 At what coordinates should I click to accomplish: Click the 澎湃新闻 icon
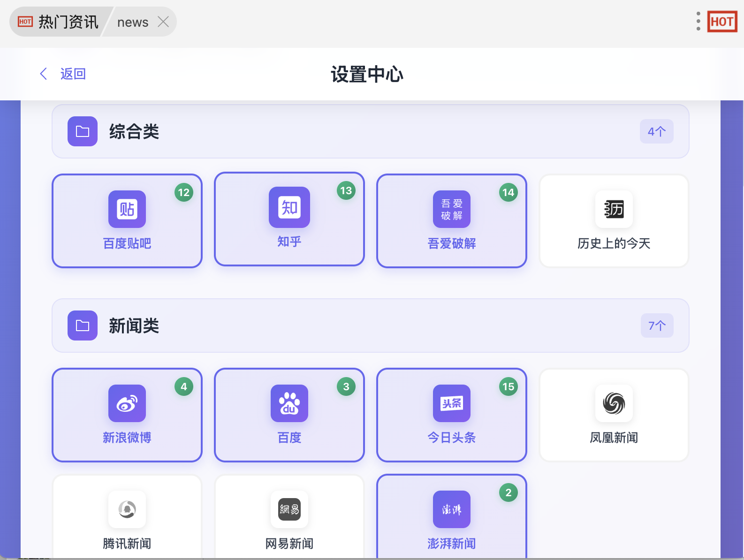click(452, 509)
